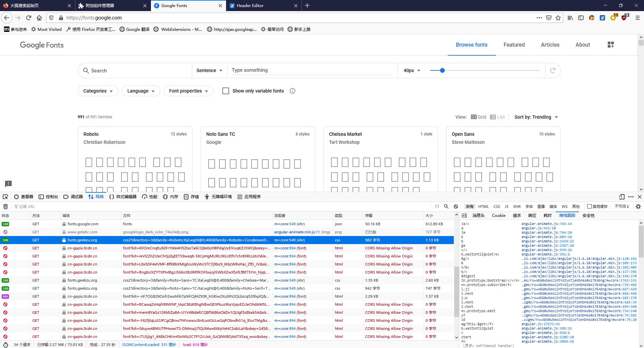Filter requests by HTML
The height and width of the screenshot is (348, 644).
click(483, 207)
